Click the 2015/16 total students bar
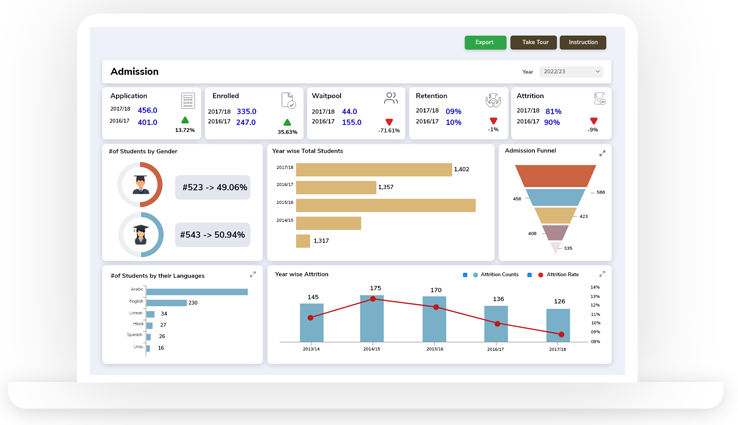The image size is (738, 425). [x=385, y=205]
